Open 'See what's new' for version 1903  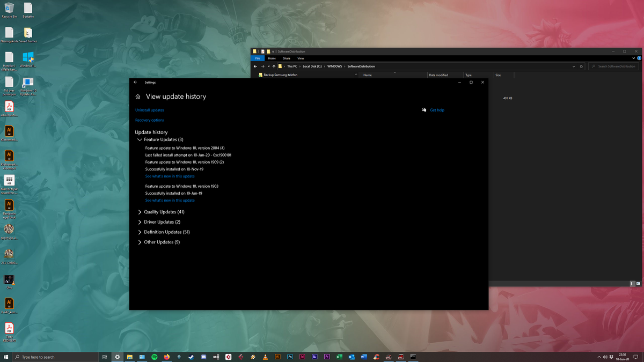[170, 200]
